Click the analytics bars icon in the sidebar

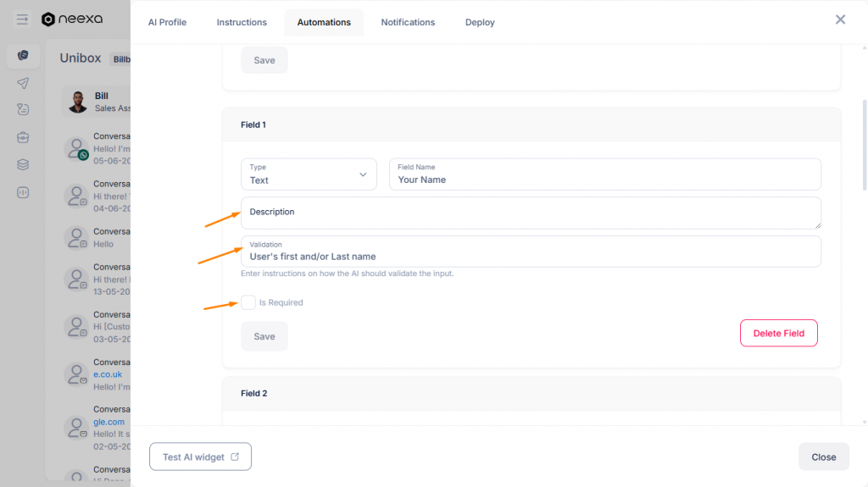tap(23, 192)
